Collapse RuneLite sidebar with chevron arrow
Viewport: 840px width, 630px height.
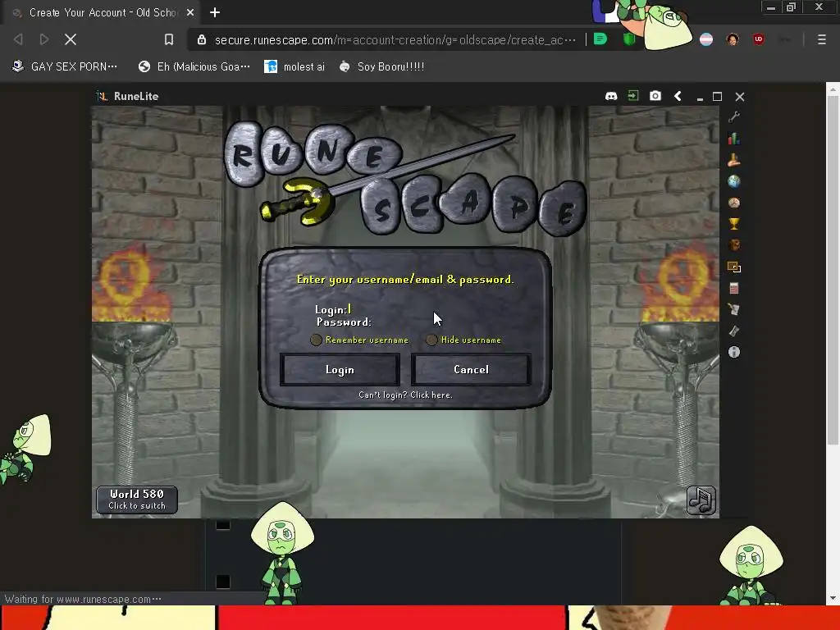pyautogui.click(x=678, y=96)
